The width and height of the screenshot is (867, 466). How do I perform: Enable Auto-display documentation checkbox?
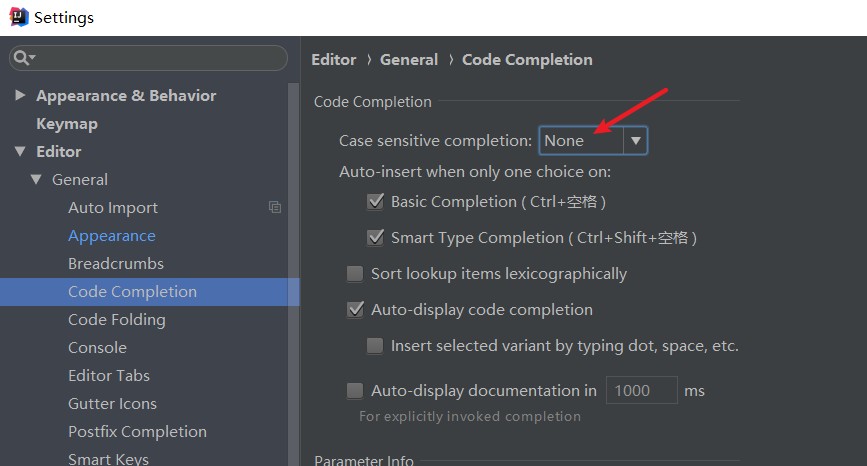point(355,391)
